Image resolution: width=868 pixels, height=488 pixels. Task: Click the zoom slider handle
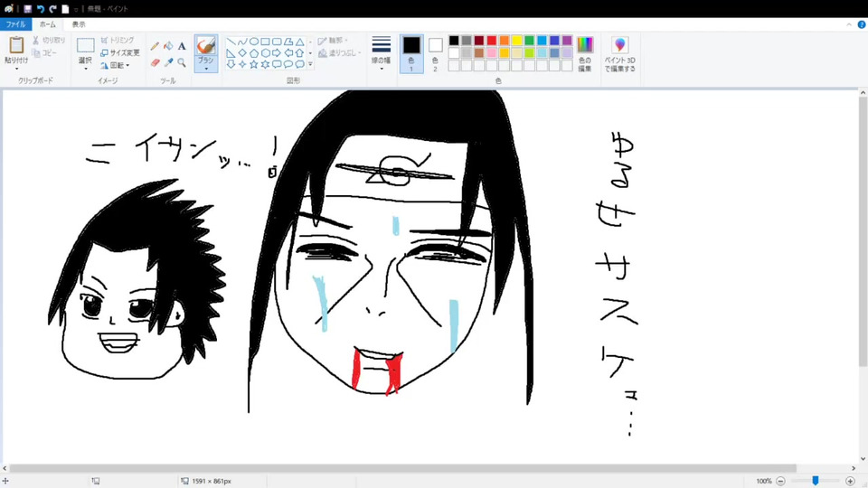point(816,481)
